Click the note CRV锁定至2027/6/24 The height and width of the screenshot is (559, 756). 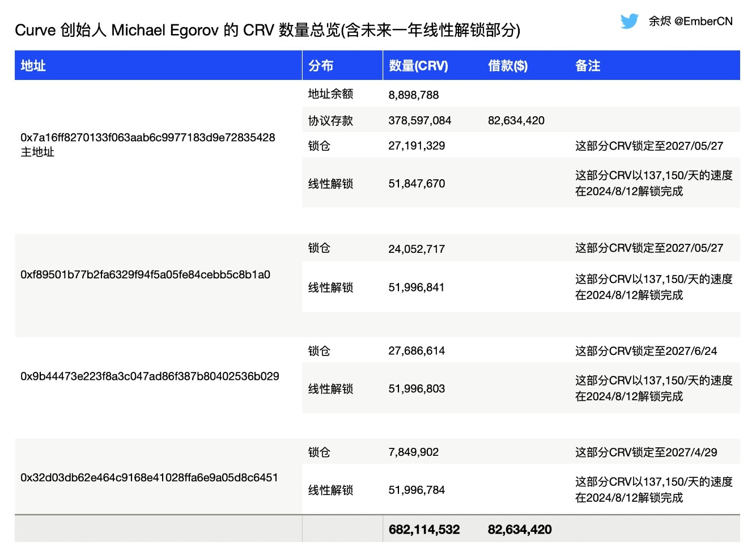tap(646, 351)
